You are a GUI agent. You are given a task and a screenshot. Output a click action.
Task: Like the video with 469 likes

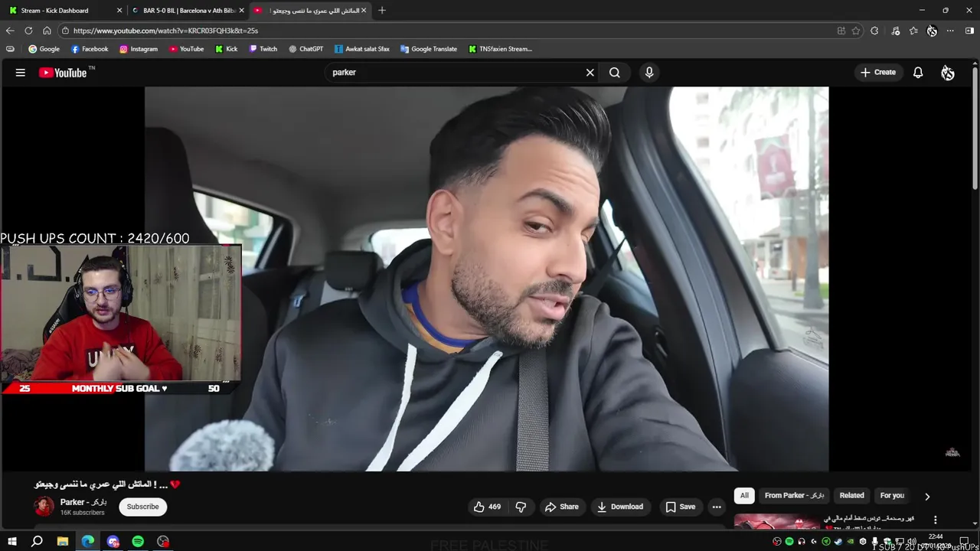487,507
